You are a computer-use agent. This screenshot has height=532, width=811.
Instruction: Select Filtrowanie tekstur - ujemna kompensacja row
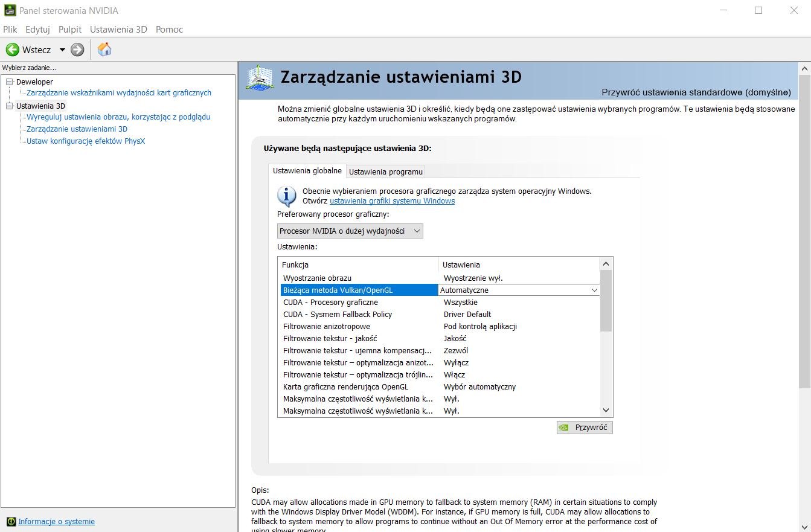(439, 350)
